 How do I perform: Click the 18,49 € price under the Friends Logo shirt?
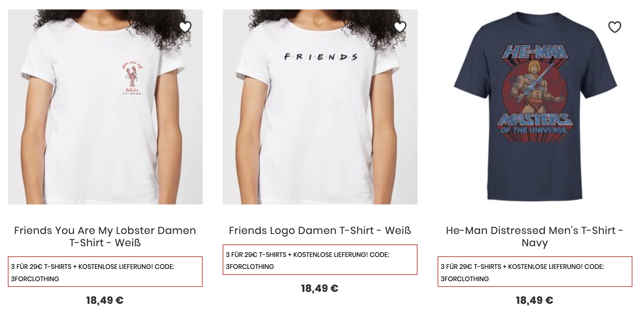tap(320, 288)
